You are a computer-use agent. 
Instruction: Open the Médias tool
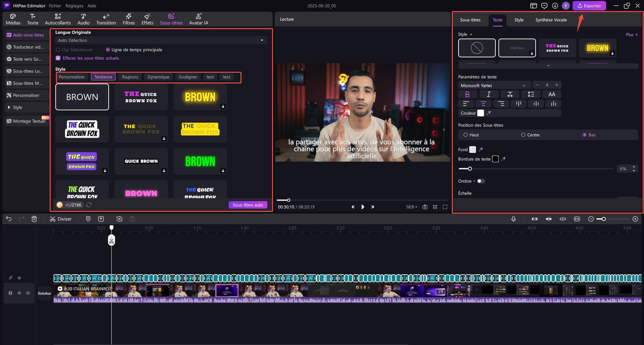click(13, 19)
